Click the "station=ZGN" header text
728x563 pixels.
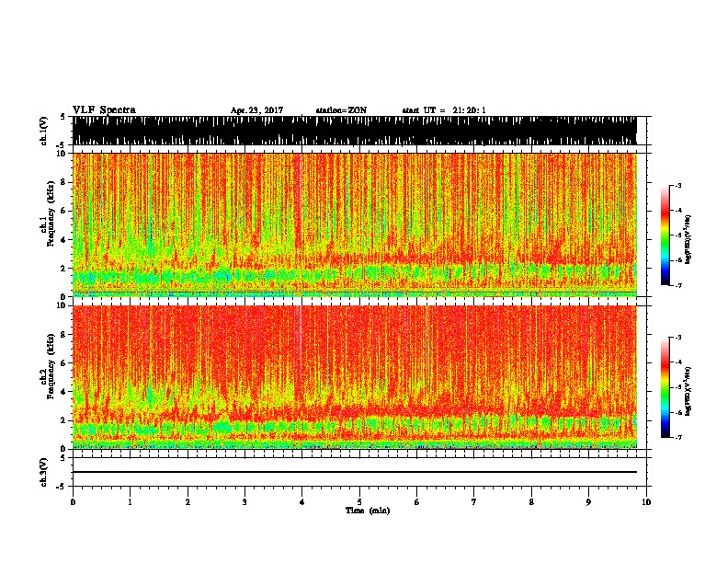point(341,110)
